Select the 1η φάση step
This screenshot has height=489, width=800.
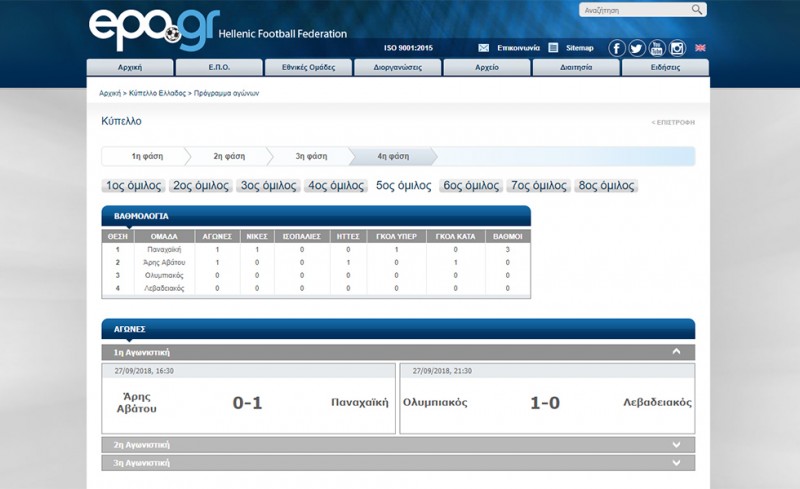[146, 156]
